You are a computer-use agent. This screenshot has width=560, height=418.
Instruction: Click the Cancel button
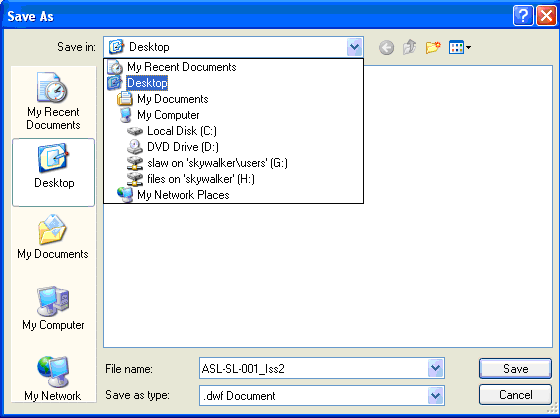point(515,394)
